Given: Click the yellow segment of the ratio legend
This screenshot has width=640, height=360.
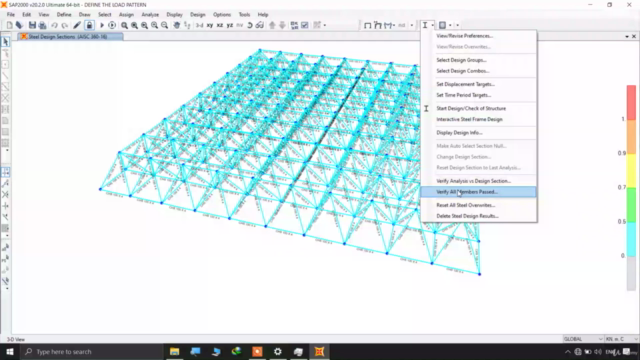Looking at the screenshot, I should click(631, 171).
